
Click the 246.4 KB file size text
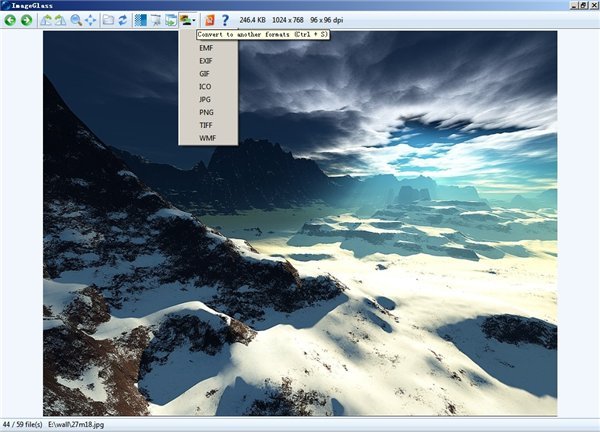[252, 20]
